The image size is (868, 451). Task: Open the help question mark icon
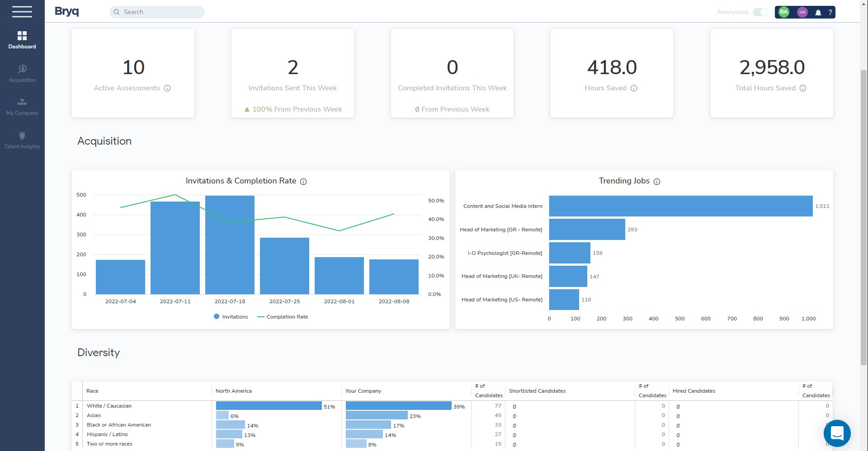point(830,13)
